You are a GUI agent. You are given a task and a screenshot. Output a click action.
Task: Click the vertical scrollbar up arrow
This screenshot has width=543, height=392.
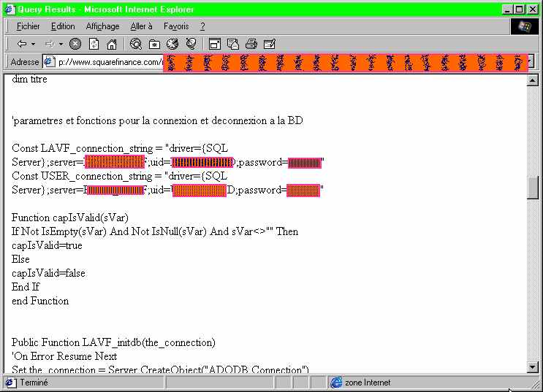pos(532,80)
